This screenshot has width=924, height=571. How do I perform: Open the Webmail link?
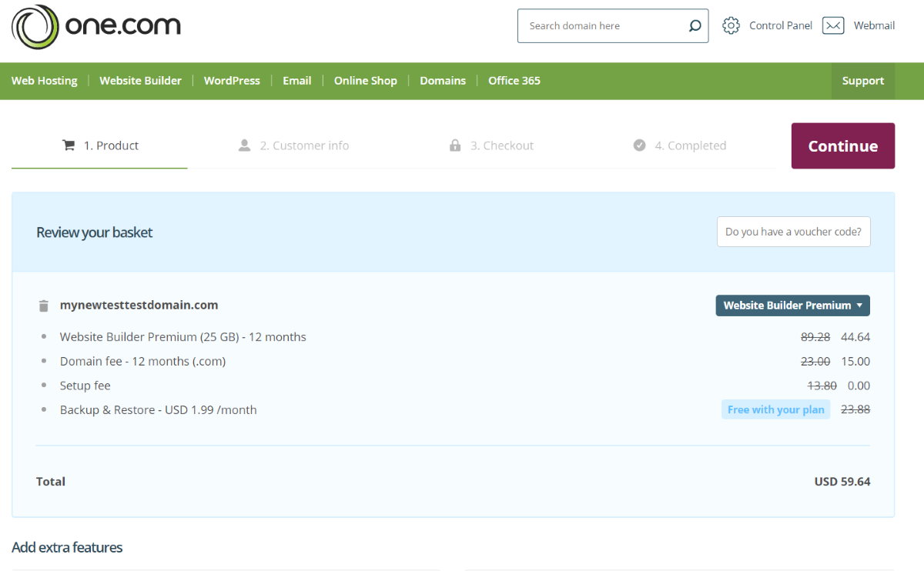pos(874,25)
